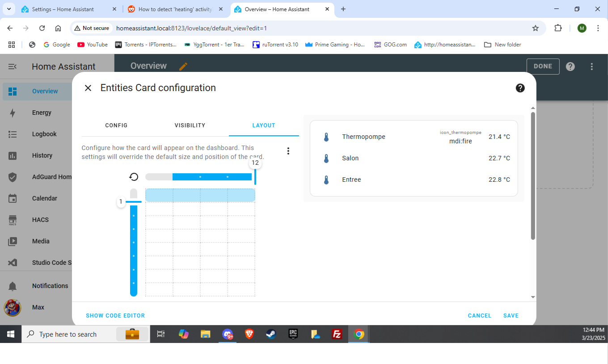Click SHOW CODE EDITOR
Screen dimensions: 608x364
pyautogui.click(x=115, y=315)
